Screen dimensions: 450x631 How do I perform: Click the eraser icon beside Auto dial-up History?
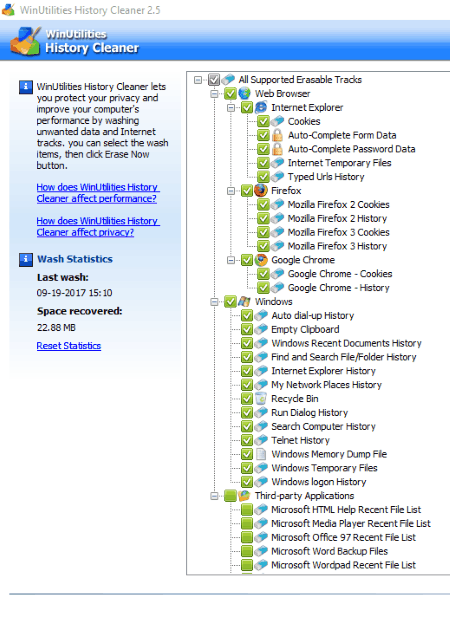pyautogui.click(x=261, y=316)
